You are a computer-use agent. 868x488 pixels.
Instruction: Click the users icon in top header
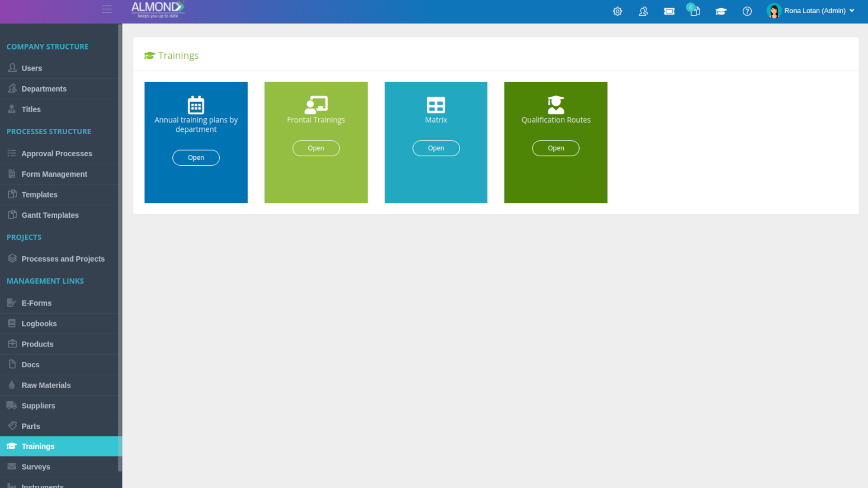643,11
